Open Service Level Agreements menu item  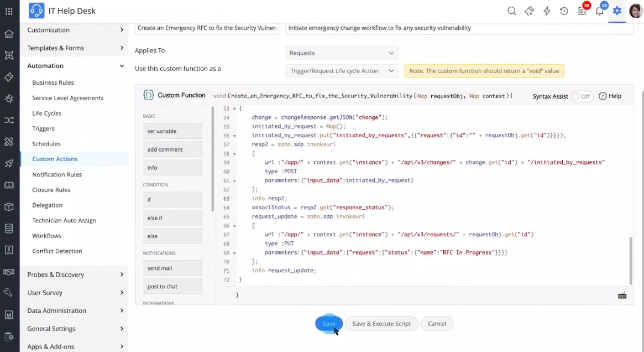click(68, 98)
